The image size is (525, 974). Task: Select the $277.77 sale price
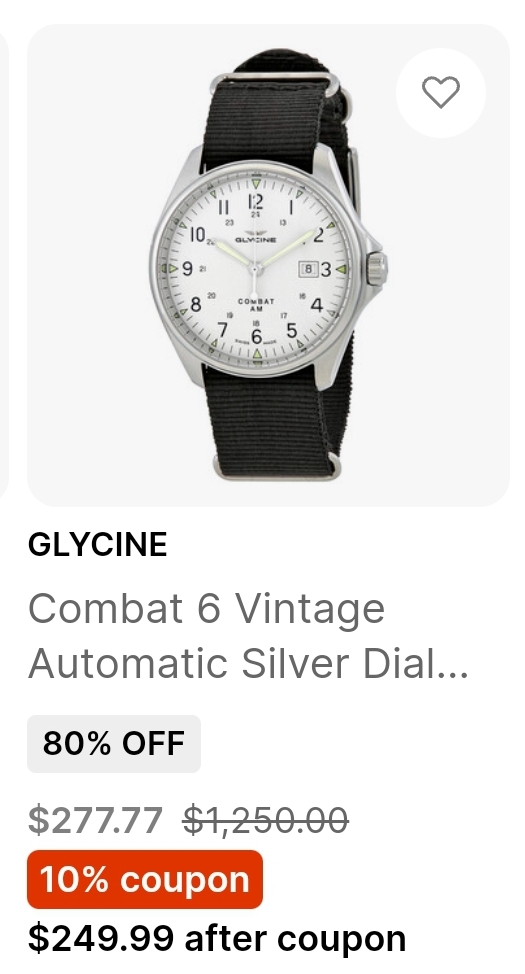tap(96, 820)
